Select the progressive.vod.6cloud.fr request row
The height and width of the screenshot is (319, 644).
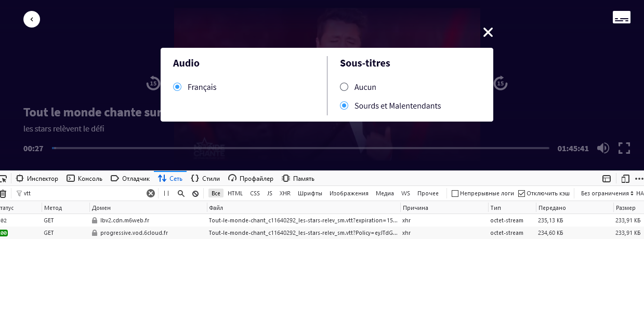pyautogui.click(x=322, y=233)
